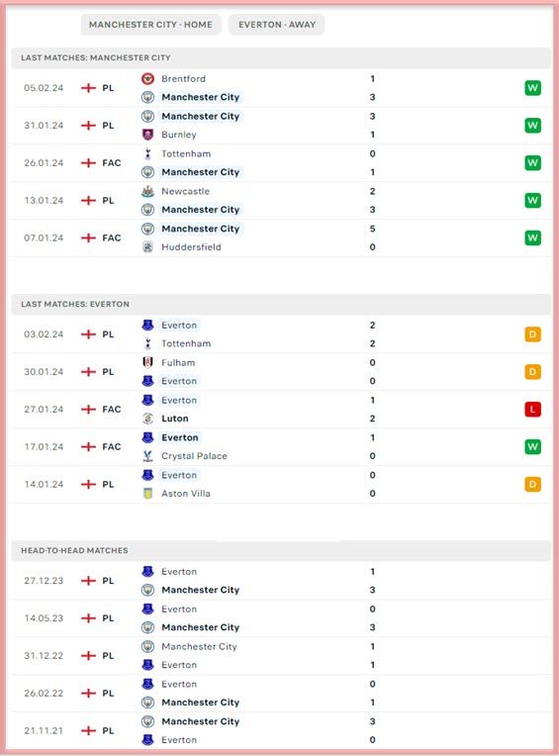Click the W badge for Everton vs Crystal Palace
Screen dimensions: 559x756
click(x=532, y=447)
